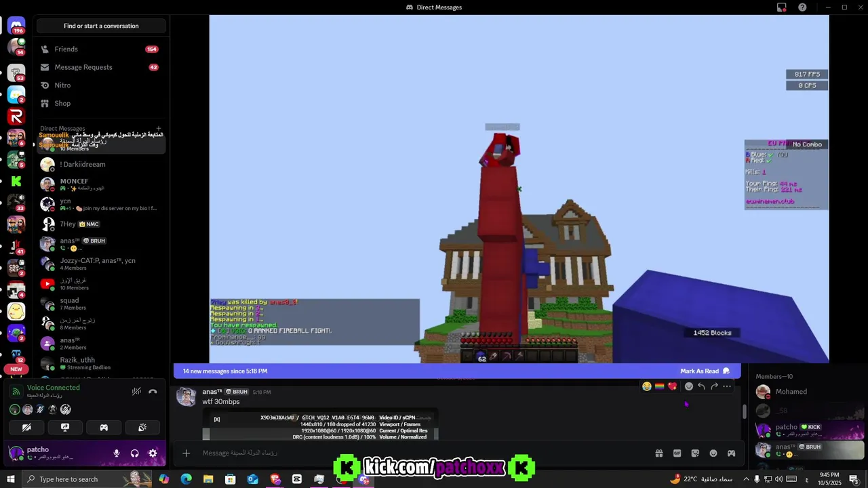The height and width of the screenshot is (488, 868).
Task: Open Discord home direct messages icon
Action: point(16,26)
